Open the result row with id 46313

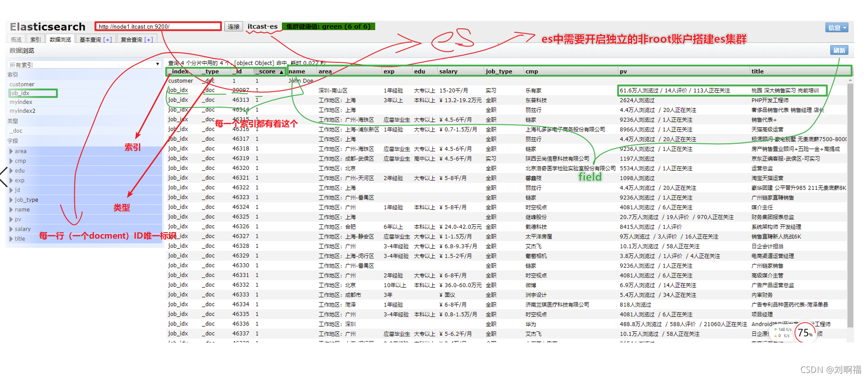click(506, 100)
